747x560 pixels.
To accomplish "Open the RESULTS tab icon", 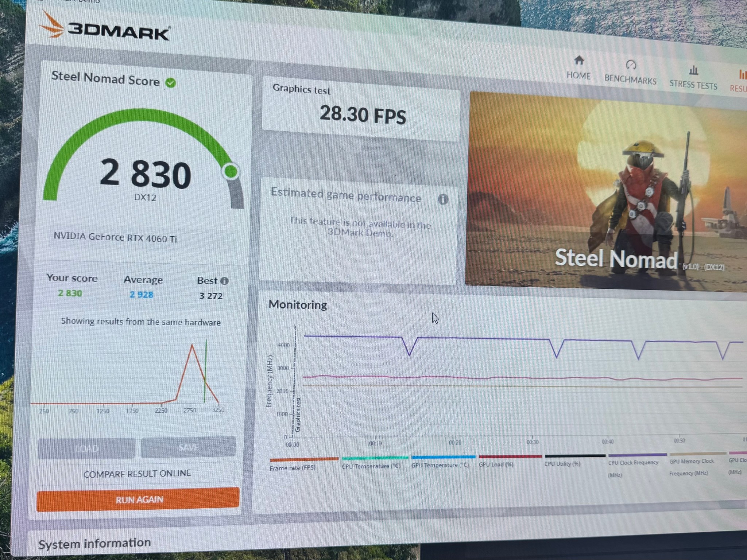I will (x=742, y=74).
